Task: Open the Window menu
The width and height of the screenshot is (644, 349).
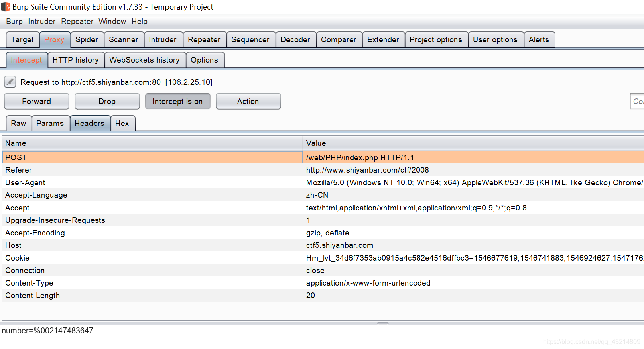Action: [x=112, y=22]
